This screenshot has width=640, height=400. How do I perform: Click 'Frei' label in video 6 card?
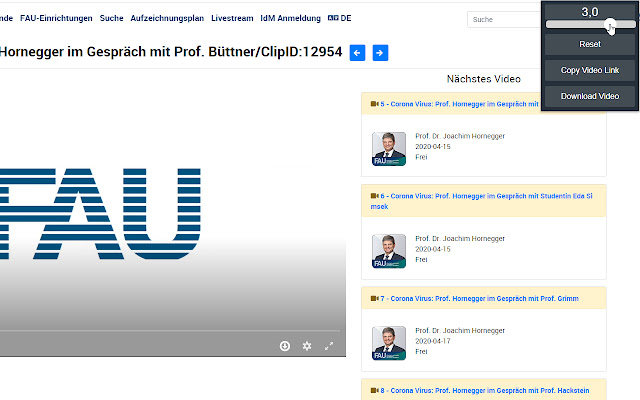pos(421,259)
